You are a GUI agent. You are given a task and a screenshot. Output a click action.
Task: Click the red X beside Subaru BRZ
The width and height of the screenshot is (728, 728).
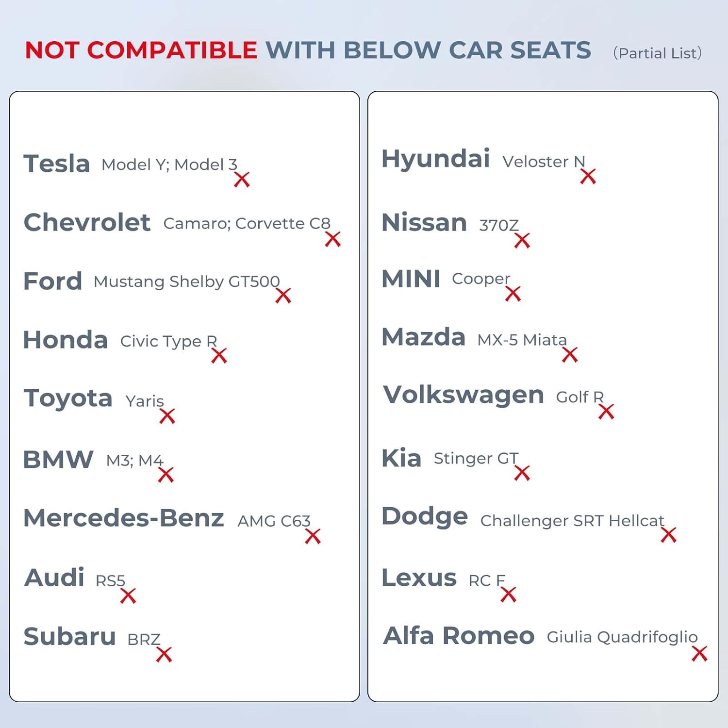coord(164,655)
